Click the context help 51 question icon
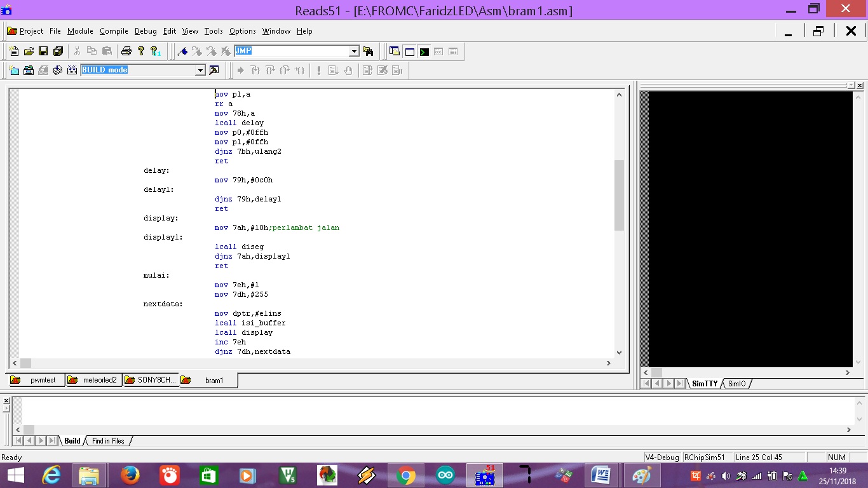The image size is (868, 488). tap(155, 51)
